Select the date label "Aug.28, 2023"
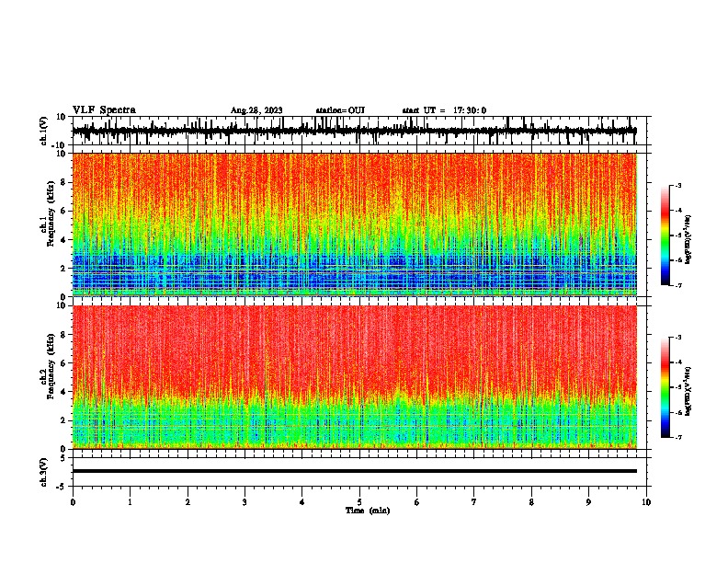 (256, 110)
